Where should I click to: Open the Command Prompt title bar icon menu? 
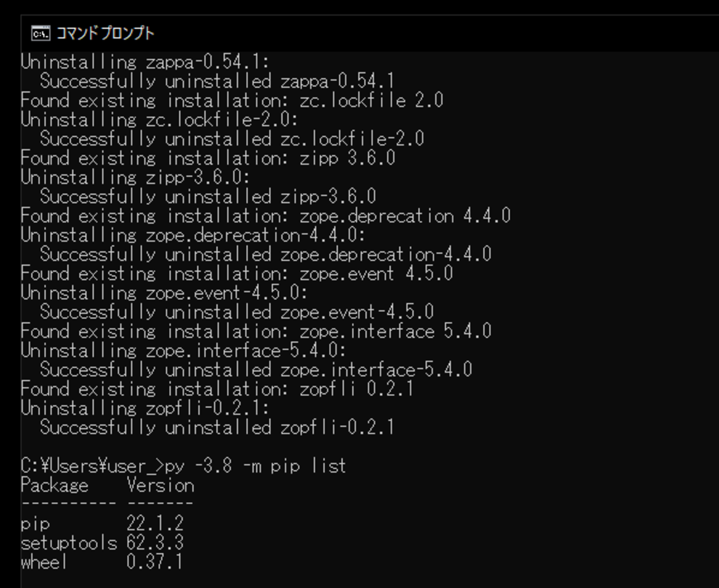pos(40,33)
